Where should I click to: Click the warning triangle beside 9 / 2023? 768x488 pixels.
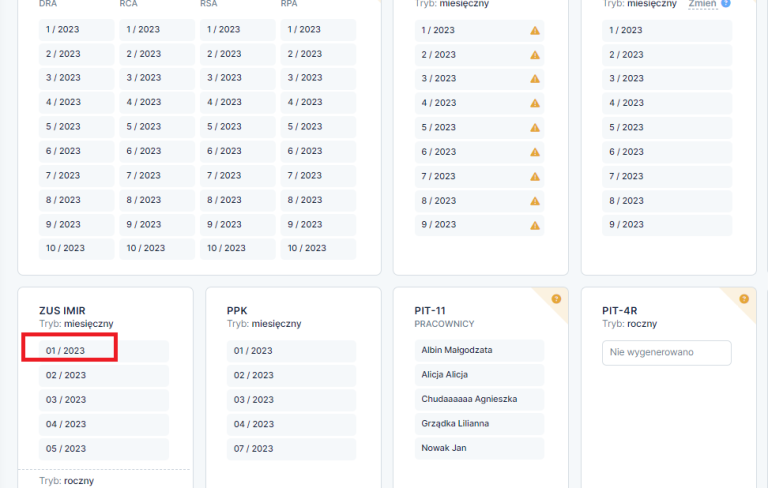[534, 225]
